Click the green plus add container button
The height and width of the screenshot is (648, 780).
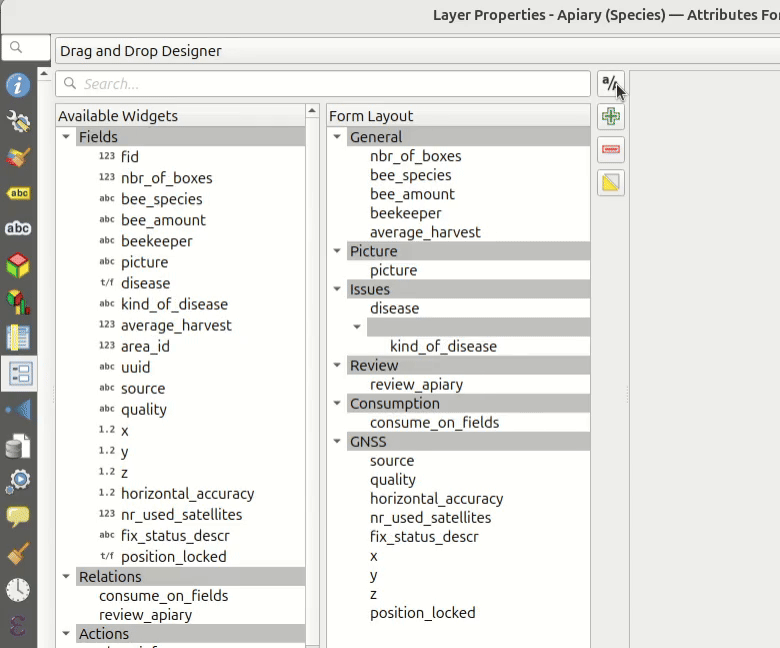pyautogui.click(x=611, y=117)
